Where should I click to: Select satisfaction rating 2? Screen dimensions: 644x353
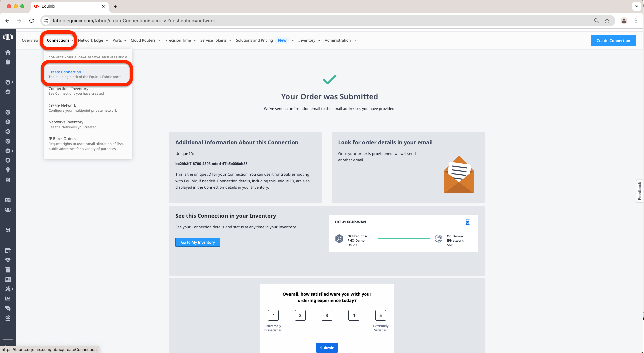tap(300, 315)
